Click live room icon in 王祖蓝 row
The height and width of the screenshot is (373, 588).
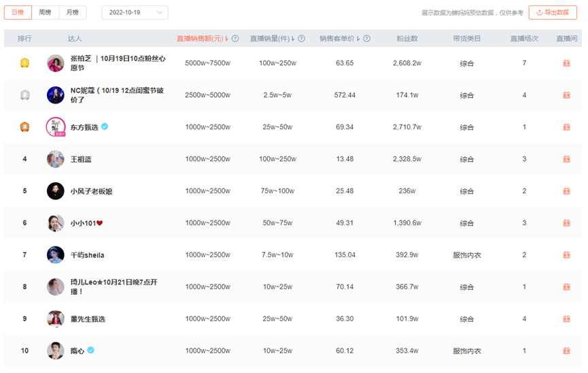(x=566, y=159)
